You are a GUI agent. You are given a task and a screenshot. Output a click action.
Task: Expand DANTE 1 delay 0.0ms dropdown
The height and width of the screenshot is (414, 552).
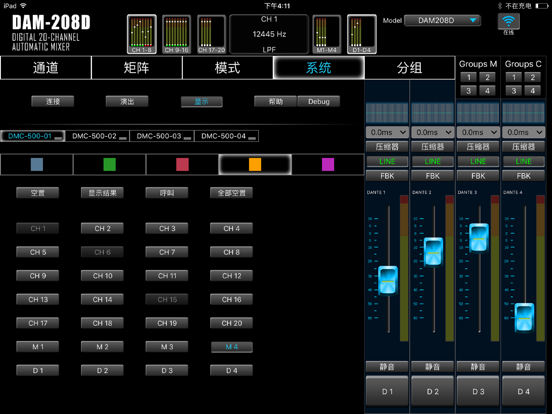point(387,132)
